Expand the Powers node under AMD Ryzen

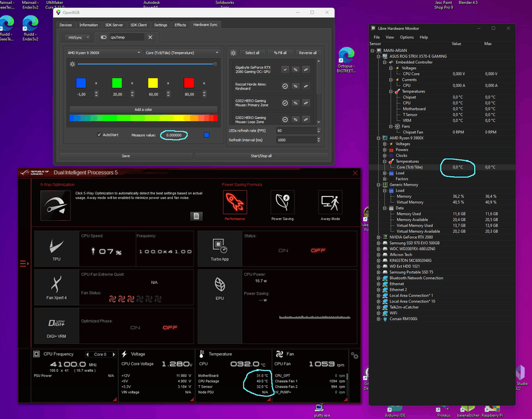385,150
